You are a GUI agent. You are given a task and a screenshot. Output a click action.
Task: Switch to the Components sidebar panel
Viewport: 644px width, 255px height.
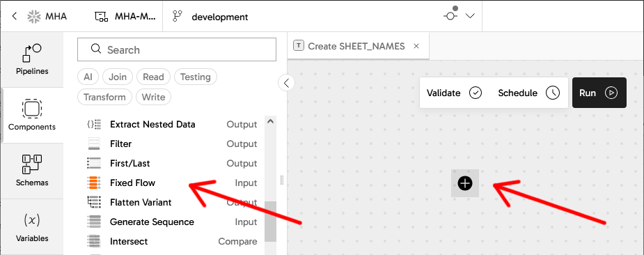32,115
